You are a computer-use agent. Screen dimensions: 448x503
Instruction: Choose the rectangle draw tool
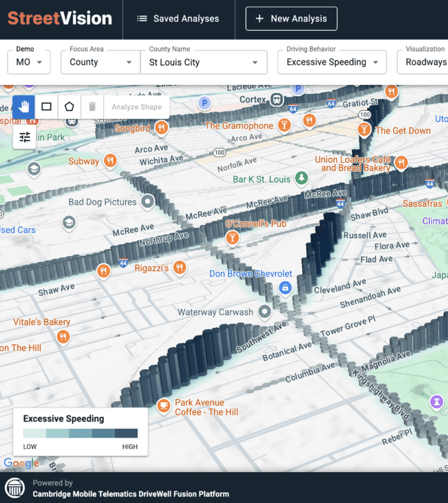click(x=47, y=107)
